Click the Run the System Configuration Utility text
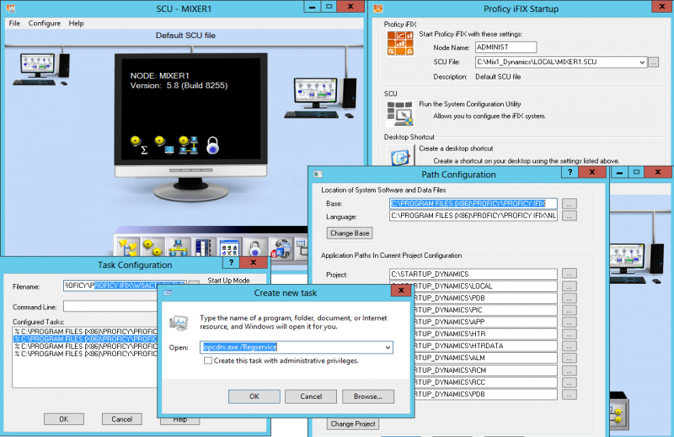 [x=470, y=104]
